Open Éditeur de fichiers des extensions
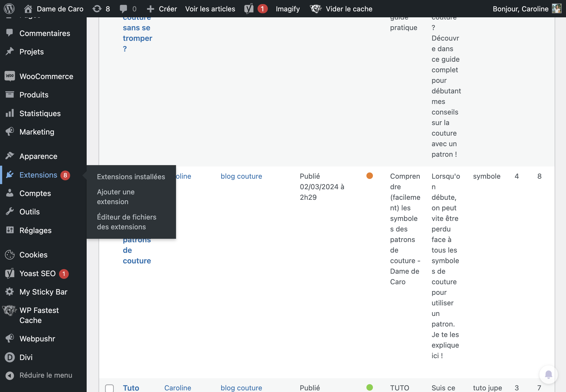 tap(127, 222)
